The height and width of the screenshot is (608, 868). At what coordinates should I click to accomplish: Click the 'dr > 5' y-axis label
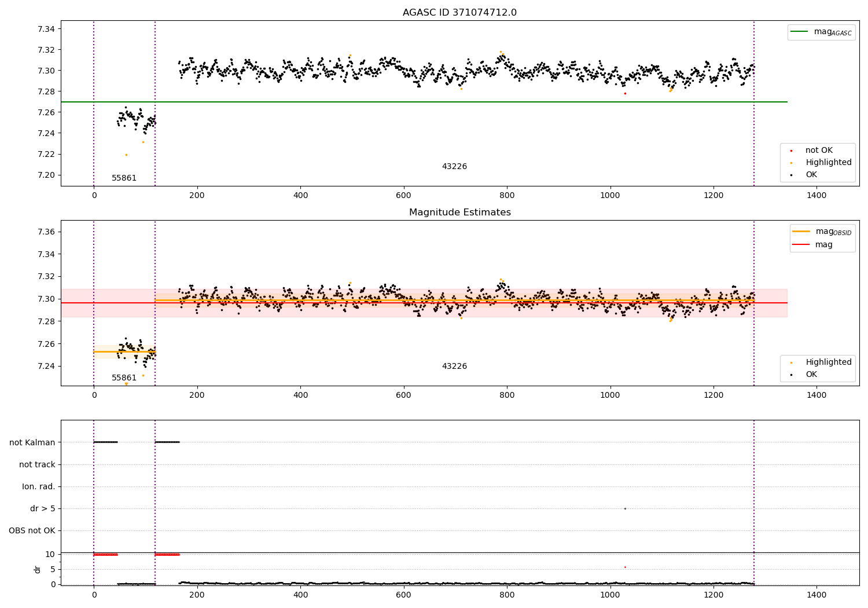click(43, 508)
